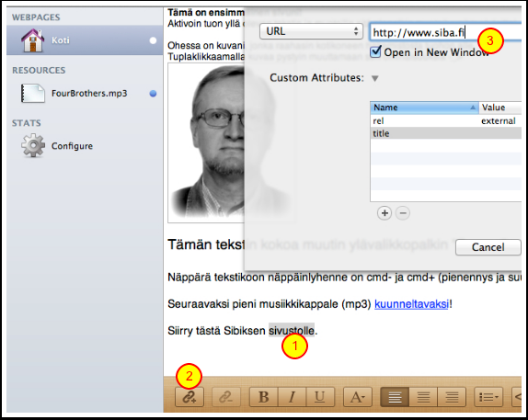Toggle italic formatting

point(292,397)
